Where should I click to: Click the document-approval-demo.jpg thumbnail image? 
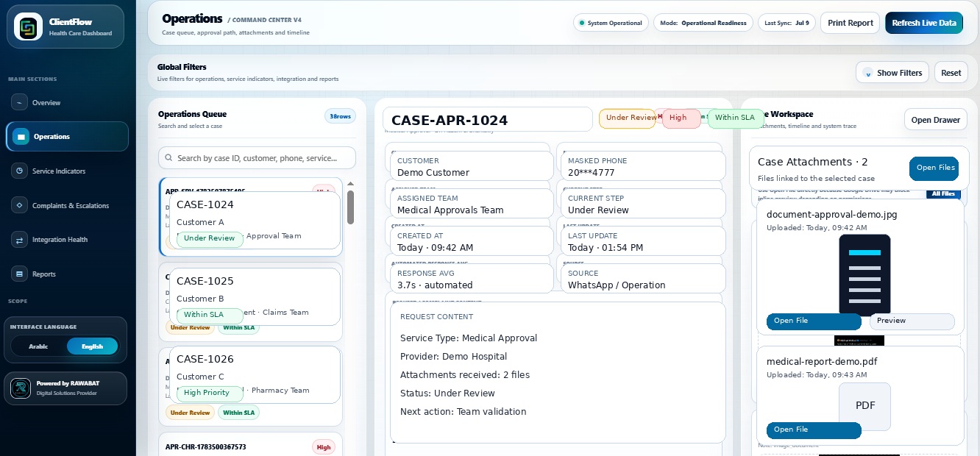click(864, 274)
